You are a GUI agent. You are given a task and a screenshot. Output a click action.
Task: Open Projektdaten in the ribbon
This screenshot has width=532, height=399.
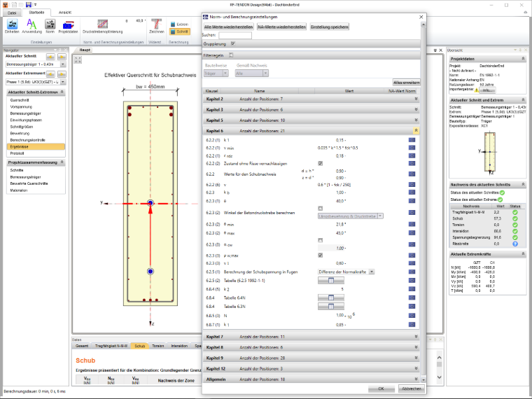pyautogui.click(x=68, y=26)
